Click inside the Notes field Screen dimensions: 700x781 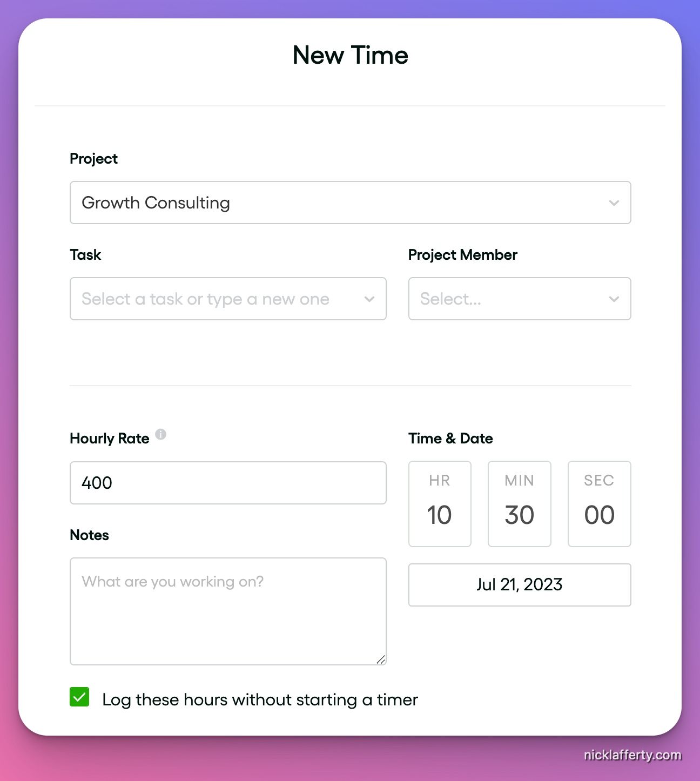[228, 610]
